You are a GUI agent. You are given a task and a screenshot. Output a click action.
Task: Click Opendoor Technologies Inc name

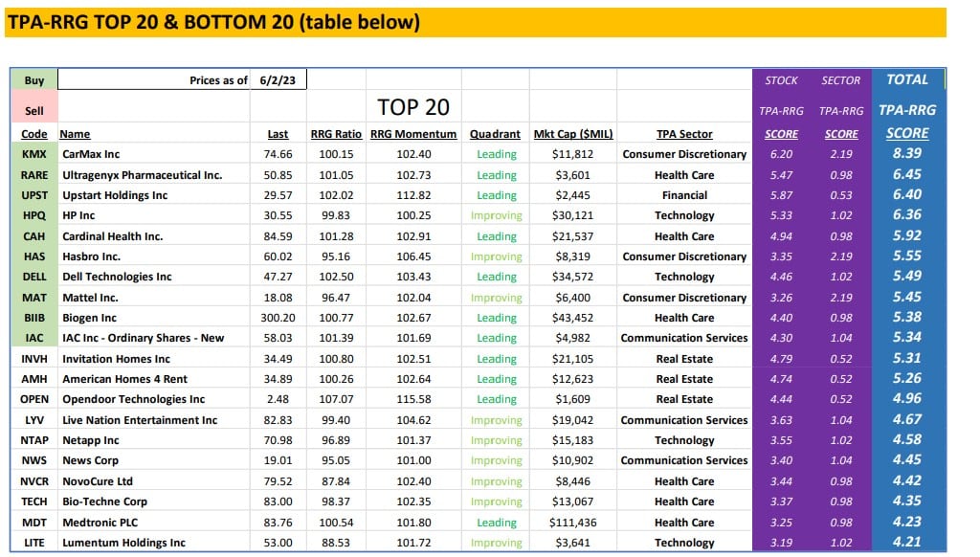(x=134, y=399)
